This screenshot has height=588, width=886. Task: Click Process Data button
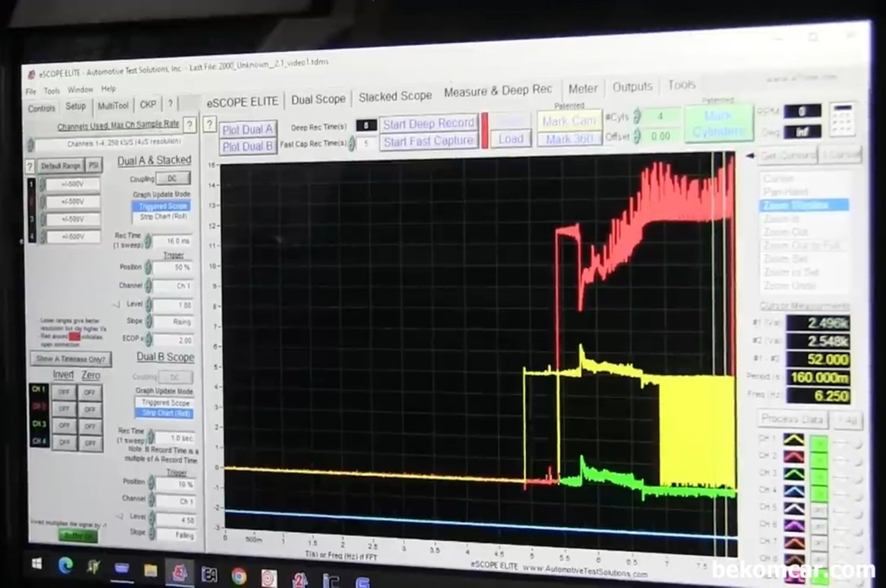click(x=793, y=419)
